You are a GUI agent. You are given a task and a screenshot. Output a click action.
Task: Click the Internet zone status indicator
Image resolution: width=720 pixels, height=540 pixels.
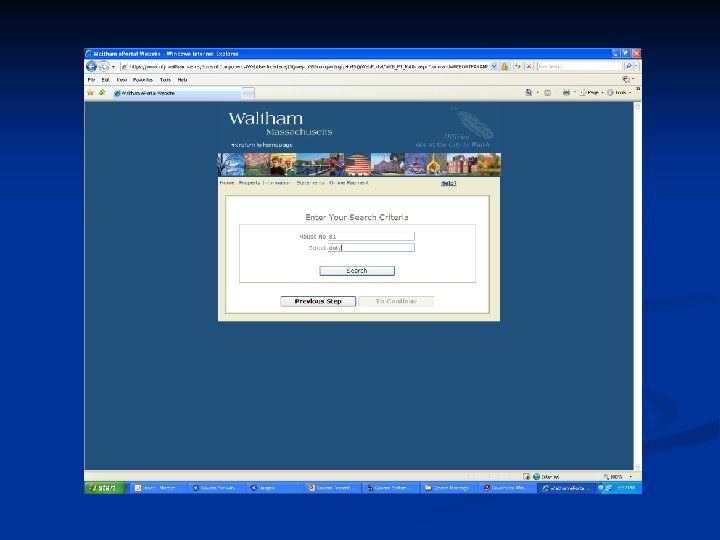click(546, 477)
